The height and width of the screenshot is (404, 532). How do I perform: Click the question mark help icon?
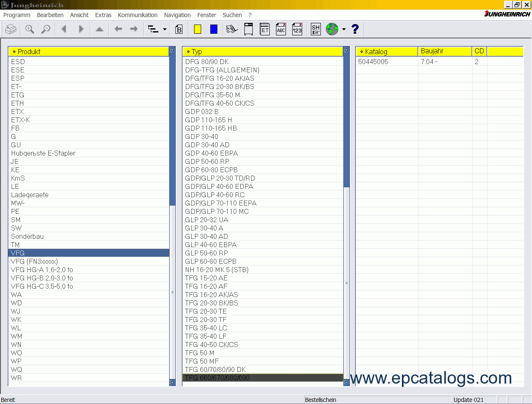[x=355, y=29]
